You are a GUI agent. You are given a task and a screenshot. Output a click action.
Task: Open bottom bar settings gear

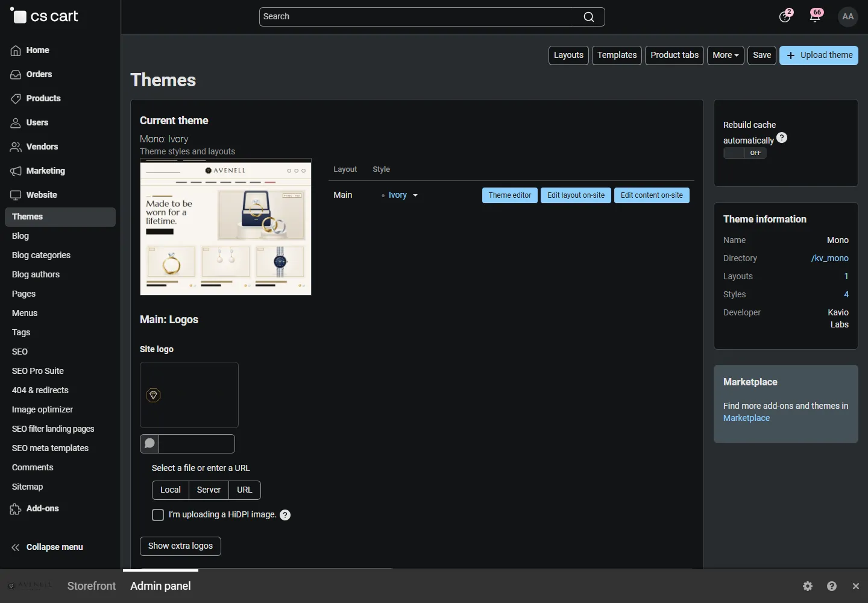coord(808,586)
